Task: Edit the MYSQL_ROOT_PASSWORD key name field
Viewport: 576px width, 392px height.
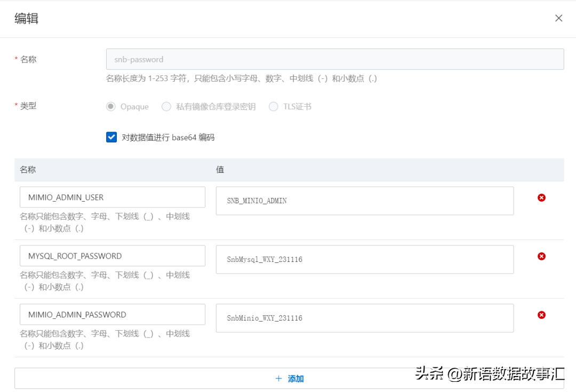Action: click(113, 256)
